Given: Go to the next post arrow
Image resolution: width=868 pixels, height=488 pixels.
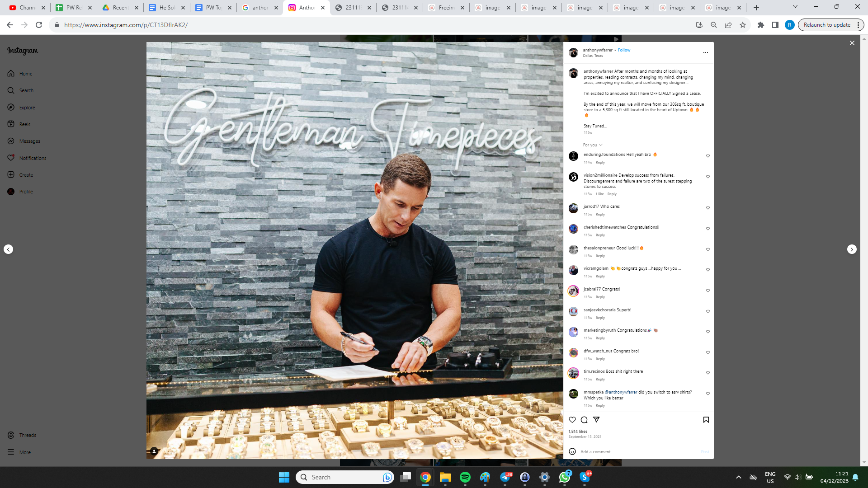Looking at the screenshot, I should (x=852, y=249).
